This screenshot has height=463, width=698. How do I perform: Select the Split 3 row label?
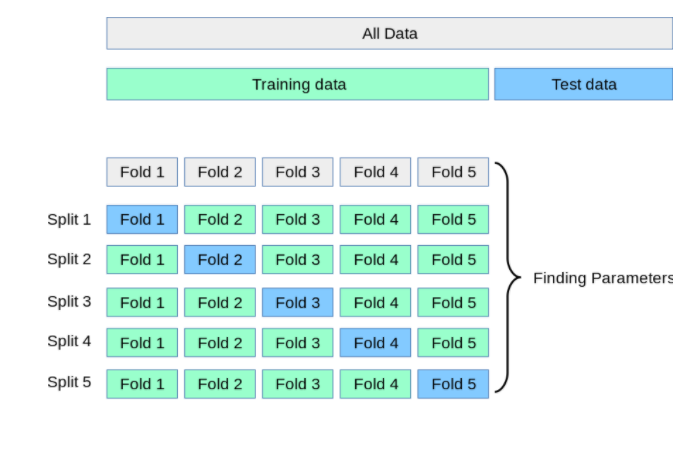click(69, 301)
